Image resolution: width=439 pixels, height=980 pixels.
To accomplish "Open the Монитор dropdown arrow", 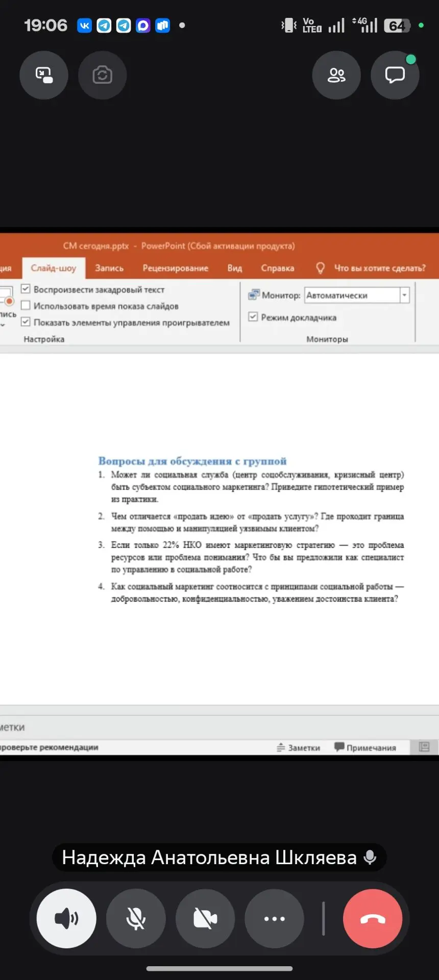I will (x=405, y=295).
